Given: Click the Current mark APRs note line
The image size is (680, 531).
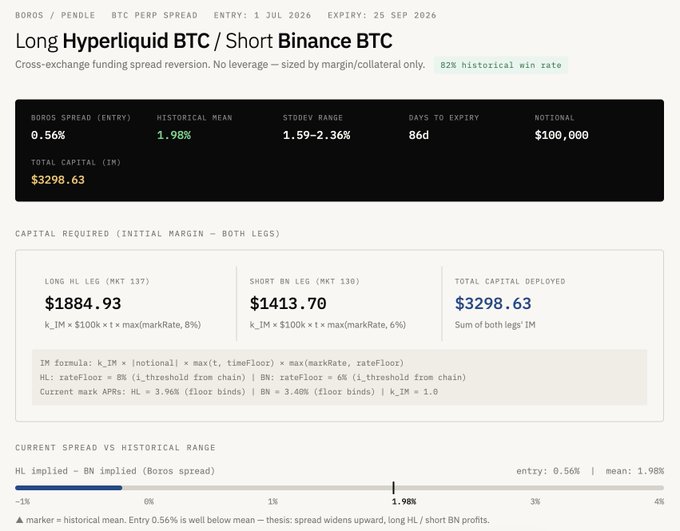Looking at the screenshot, I should 239,392.
